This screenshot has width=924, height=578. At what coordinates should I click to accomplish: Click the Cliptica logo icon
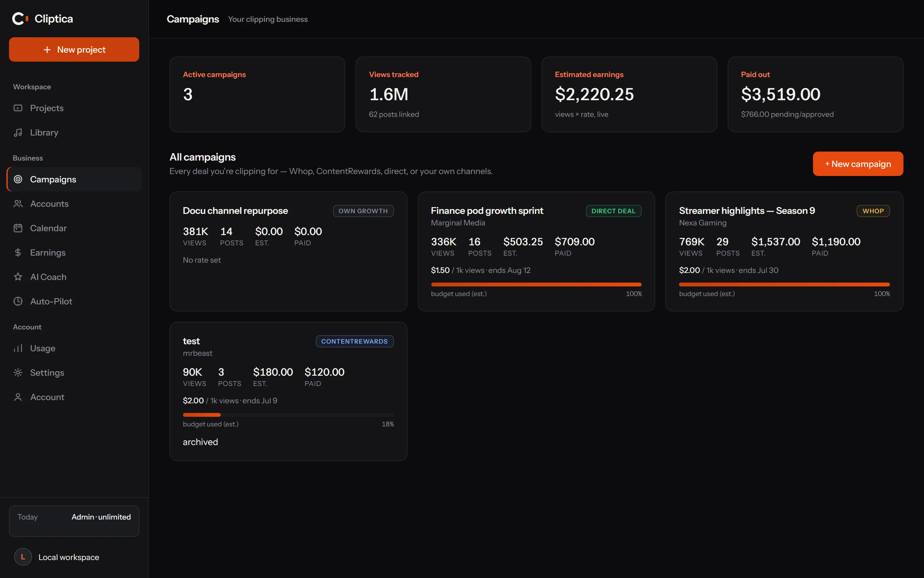20,19
